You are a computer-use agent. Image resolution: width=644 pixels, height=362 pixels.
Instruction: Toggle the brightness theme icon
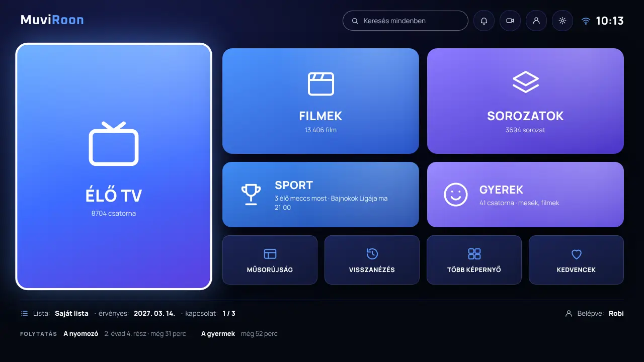coord(562,21)
